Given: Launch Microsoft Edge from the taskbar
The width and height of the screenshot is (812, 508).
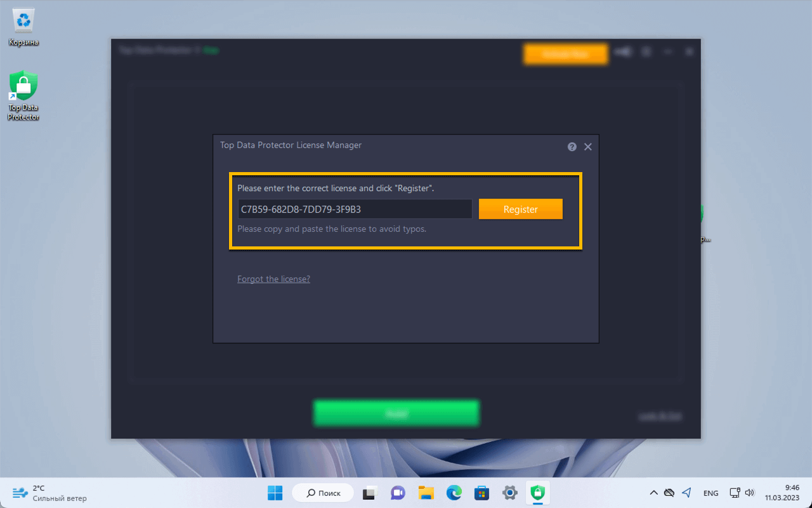Looking at the screenshot, I should coord(454,493).
